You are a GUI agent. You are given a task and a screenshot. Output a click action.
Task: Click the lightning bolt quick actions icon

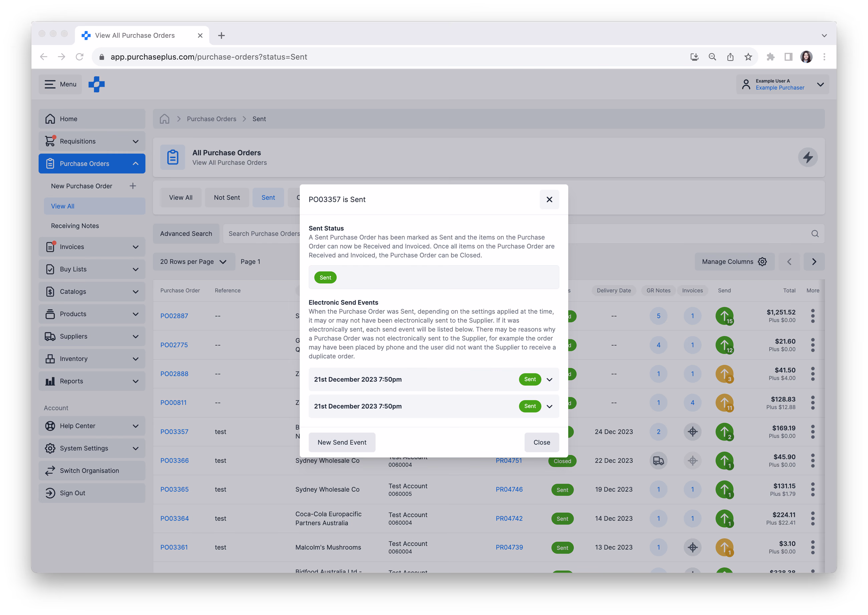pos(808,157)
